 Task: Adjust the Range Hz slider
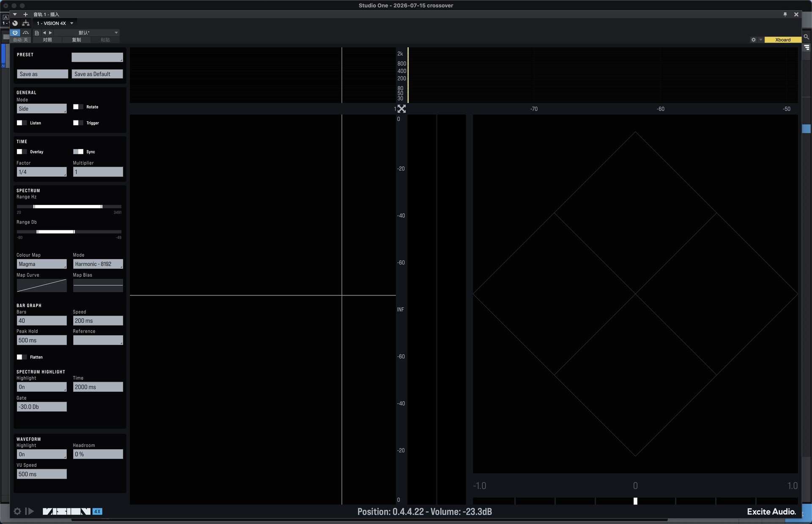point(69,207)
